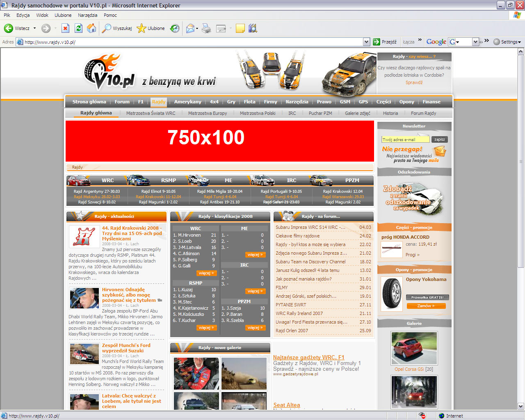Click the vertical scrollbar thumb
525x420 pixels.
pos(521,161)
